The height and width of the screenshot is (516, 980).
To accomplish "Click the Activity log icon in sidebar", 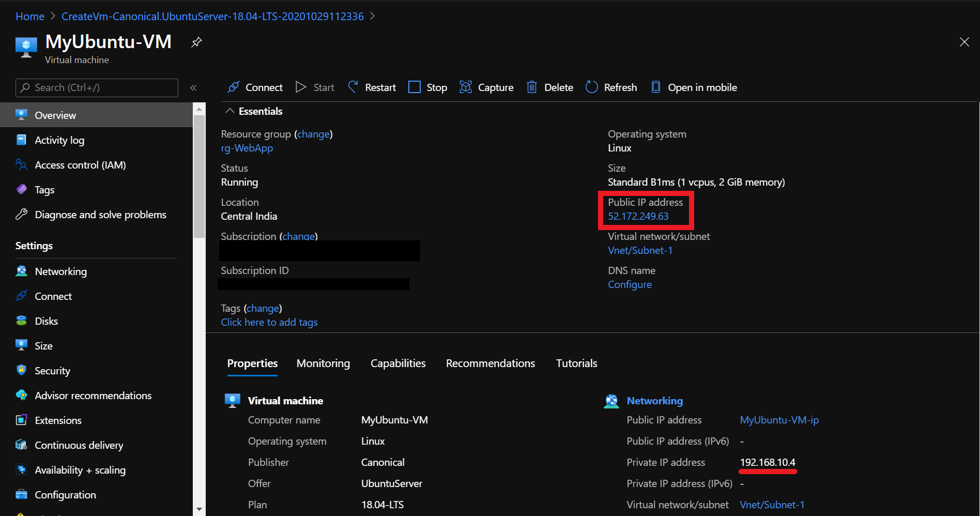I will pyautogui.click(x=21, y=140).
